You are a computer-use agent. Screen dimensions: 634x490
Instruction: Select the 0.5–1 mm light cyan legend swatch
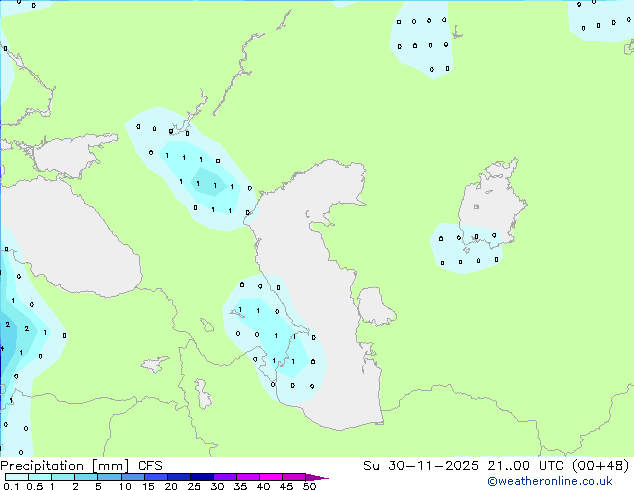[x=40, y=477]
